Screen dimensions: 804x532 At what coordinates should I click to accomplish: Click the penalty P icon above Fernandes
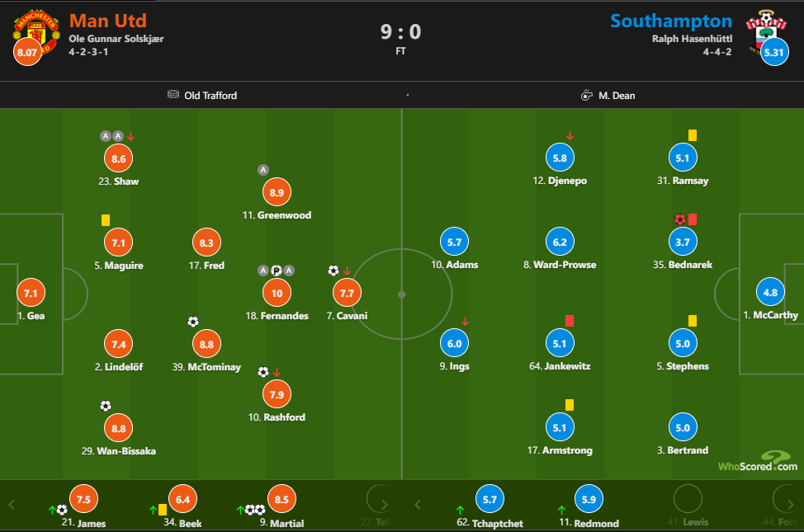(x=276, y=271)
